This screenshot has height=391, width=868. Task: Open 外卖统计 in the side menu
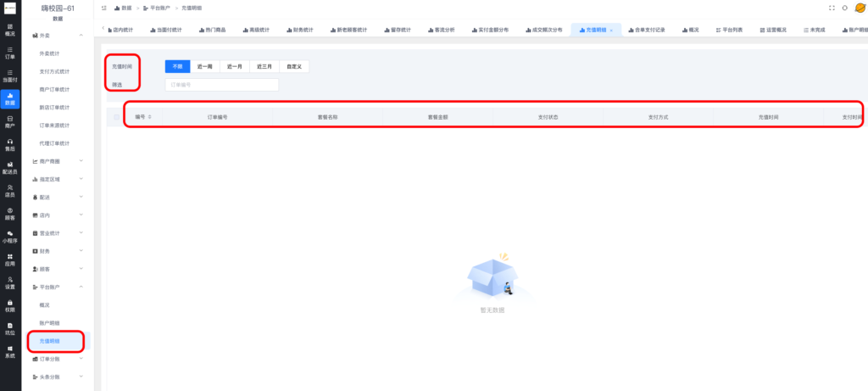[49, 53]
